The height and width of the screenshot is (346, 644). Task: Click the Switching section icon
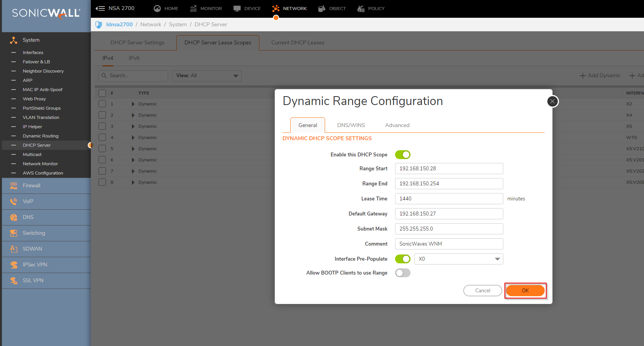tap(14, 233)
